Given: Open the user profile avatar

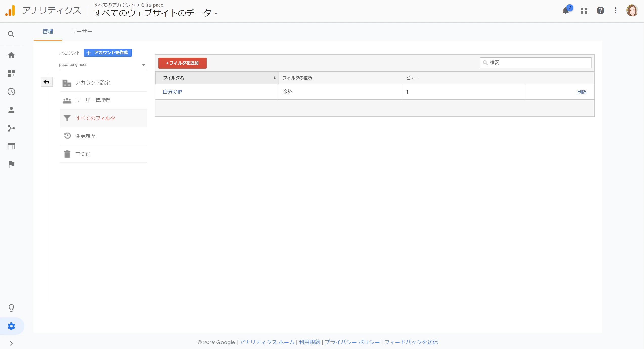Looking at the screenshot, I should pyautogui.click(x=632, y=11).
